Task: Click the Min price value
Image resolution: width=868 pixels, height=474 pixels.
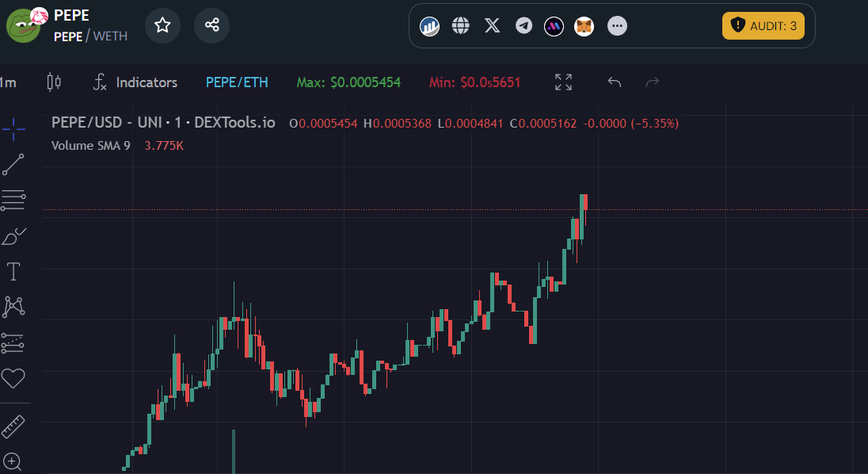Action: tap(474, 82)
